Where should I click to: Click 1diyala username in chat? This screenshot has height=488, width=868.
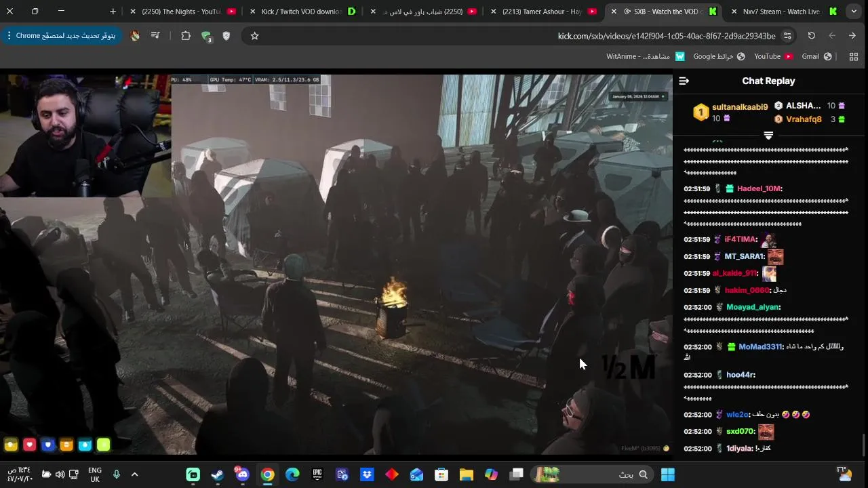(x=739, y=449)
